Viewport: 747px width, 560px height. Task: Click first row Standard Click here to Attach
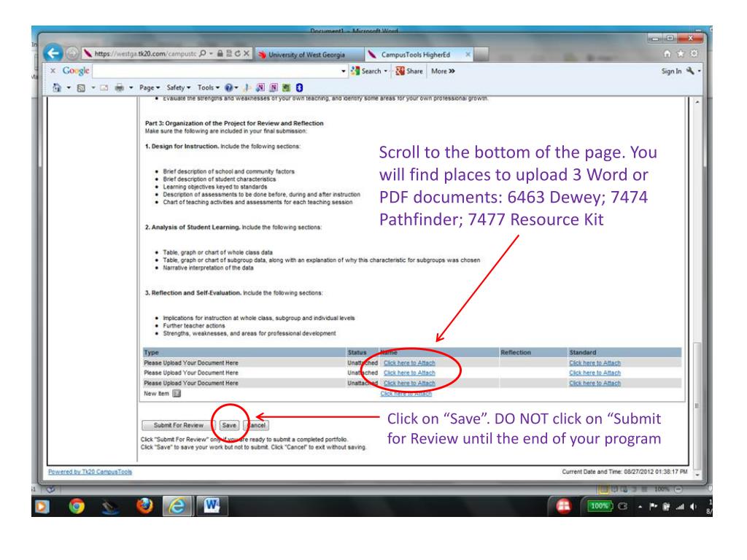pos(595,363)
